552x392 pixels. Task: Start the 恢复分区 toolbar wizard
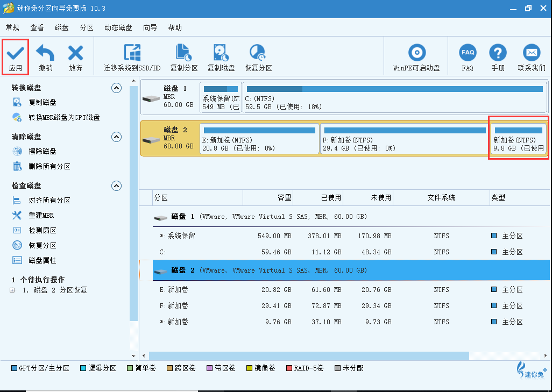click(x=258, y=58)
